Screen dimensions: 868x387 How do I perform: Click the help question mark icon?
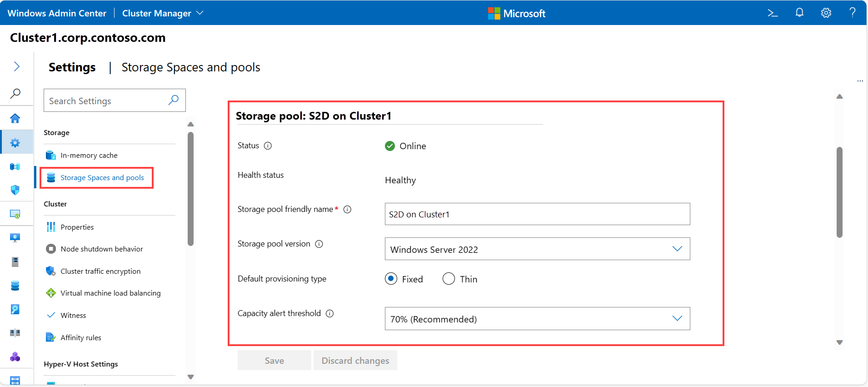click(x=853, y=13)
